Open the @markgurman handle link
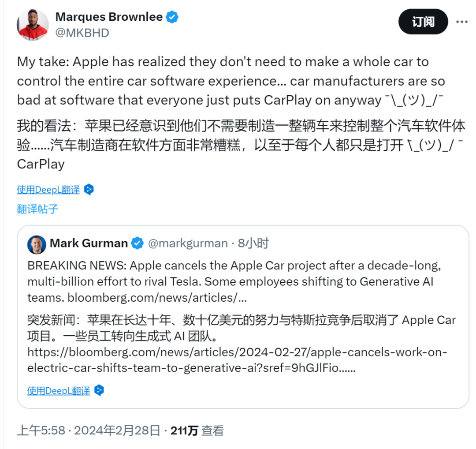The height and width of the screenshot is (449, 476). coord(188,243)
